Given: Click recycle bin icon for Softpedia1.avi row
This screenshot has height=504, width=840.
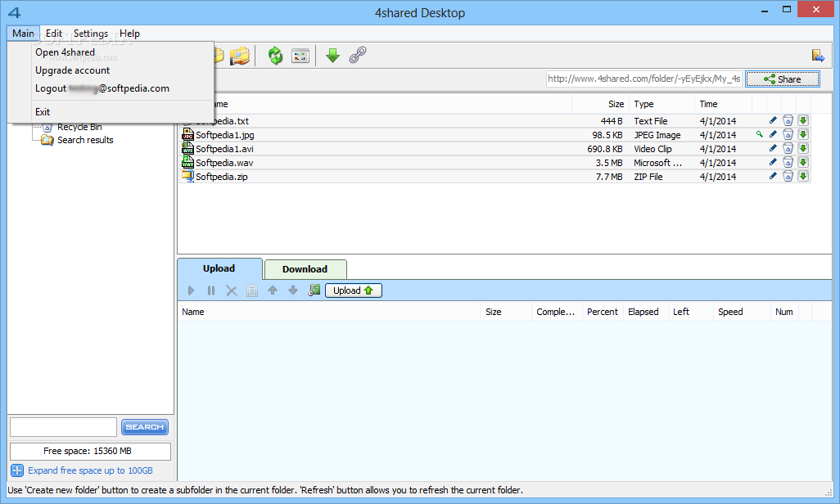Looking at the screenshot, I should pyautogui.click(x=788, y=148).
